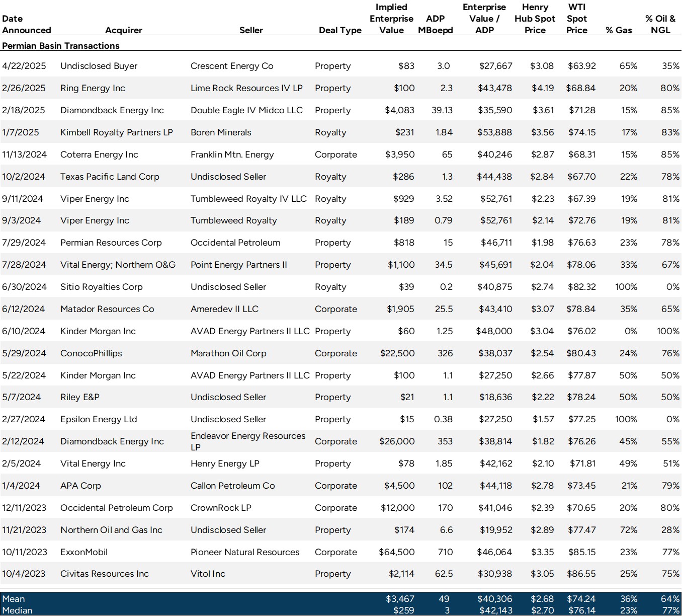Click the 'Median' summary row label
The height and width of the screenshot is (616, 682).
[x=17, y=610]
